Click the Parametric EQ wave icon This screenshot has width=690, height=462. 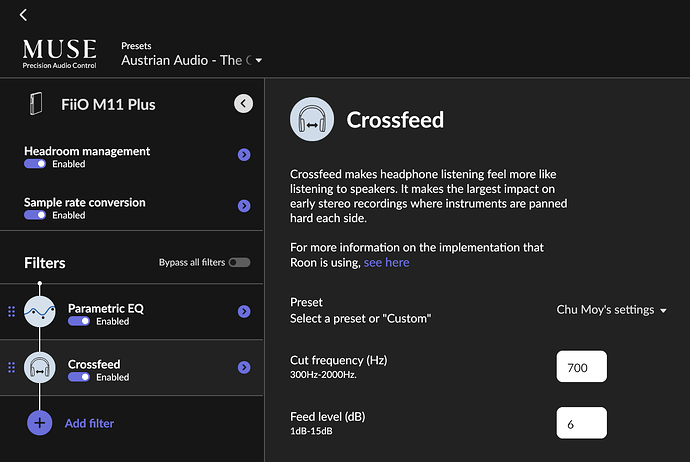(40, 312)
